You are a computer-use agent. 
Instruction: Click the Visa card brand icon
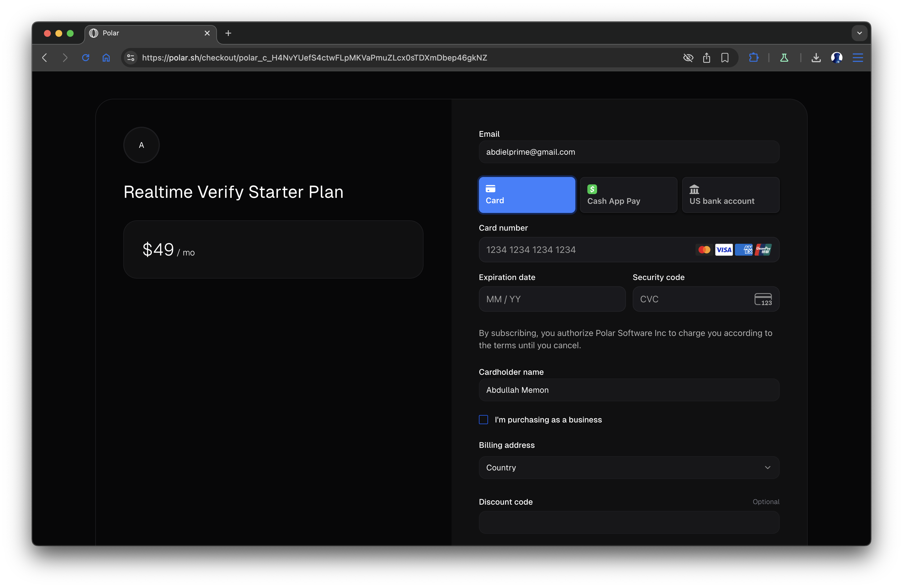tap(724, 250)
